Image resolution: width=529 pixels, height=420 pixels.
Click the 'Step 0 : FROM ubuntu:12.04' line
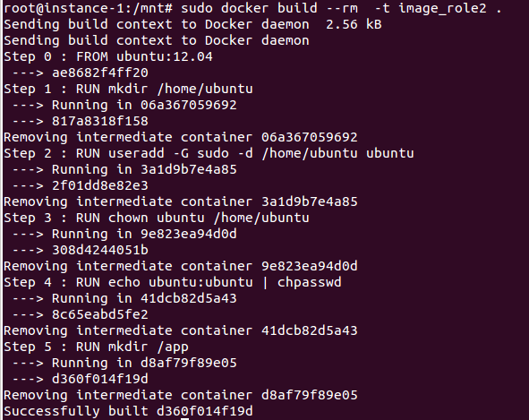click(108, 56)
